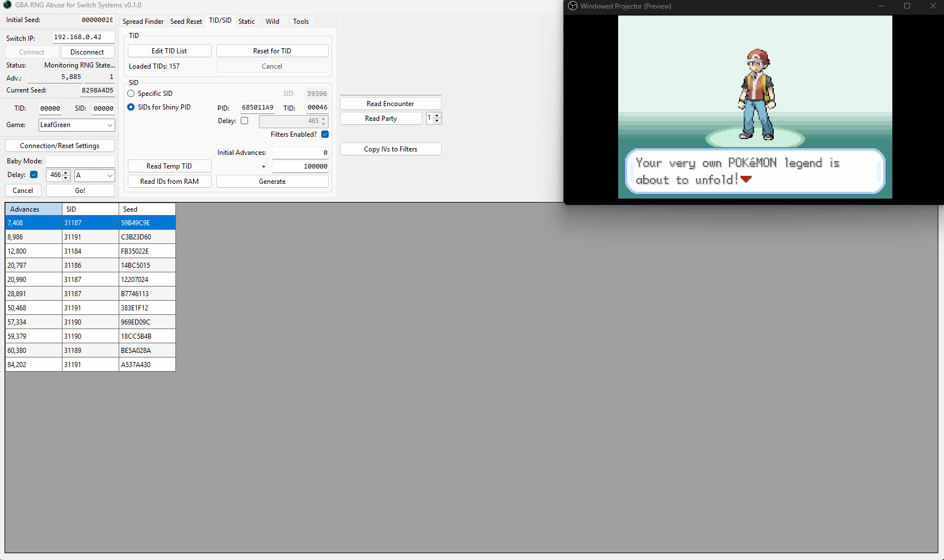Click the Initial Seed field
The image size is (944, 560).
(x=97, y=20)
